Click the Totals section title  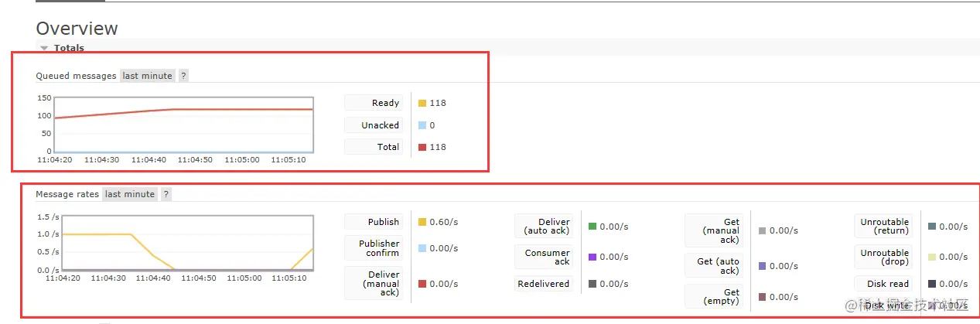69,48
